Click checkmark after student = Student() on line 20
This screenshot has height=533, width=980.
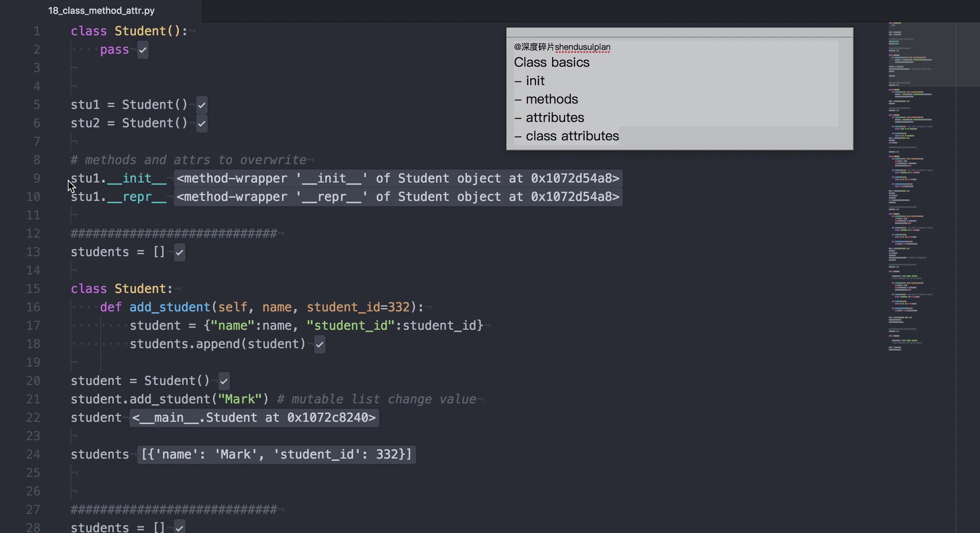pos(224,381)
